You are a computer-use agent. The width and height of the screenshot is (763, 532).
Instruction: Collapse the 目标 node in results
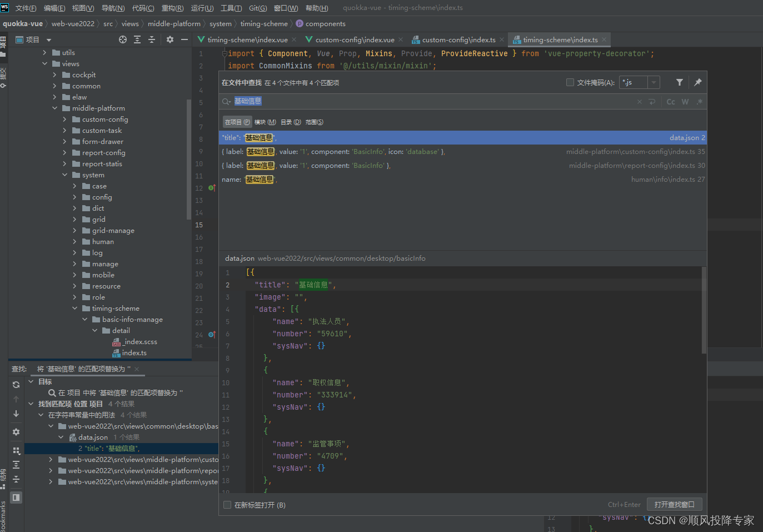click(x=31, y=382)
